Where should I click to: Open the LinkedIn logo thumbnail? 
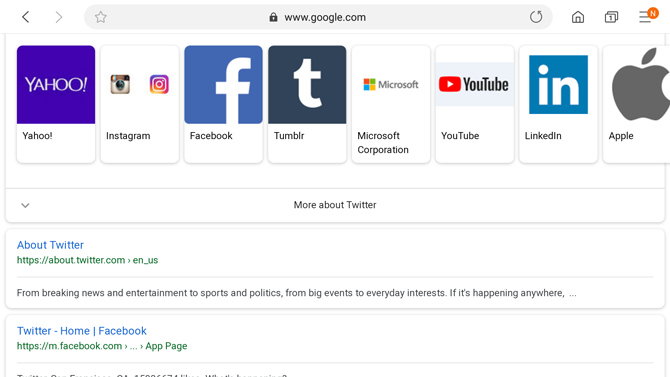tap(558, 85)
